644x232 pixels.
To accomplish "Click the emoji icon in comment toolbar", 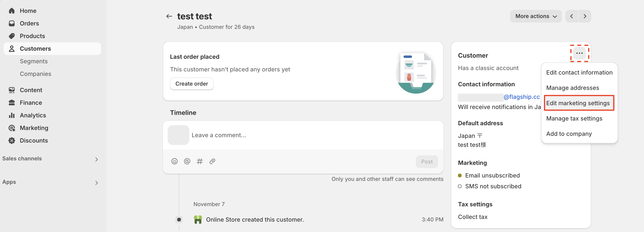I will [x=174, y=161].
